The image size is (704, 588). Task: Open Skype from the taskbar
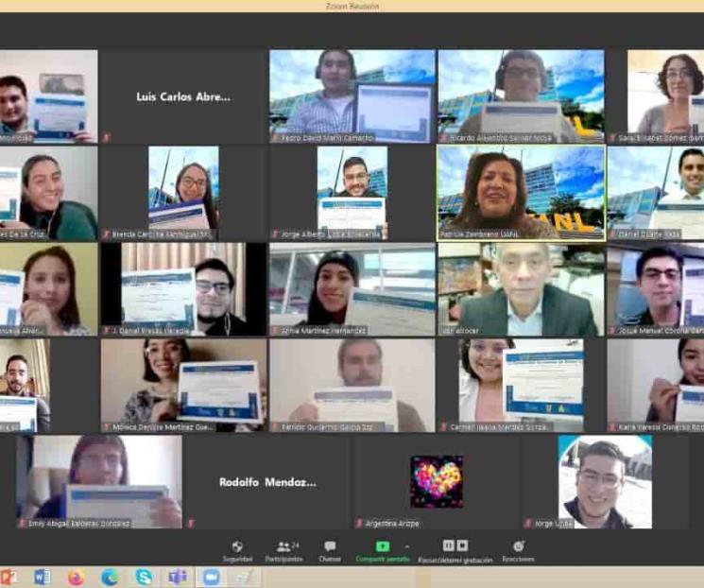click(x=144, y=577)
